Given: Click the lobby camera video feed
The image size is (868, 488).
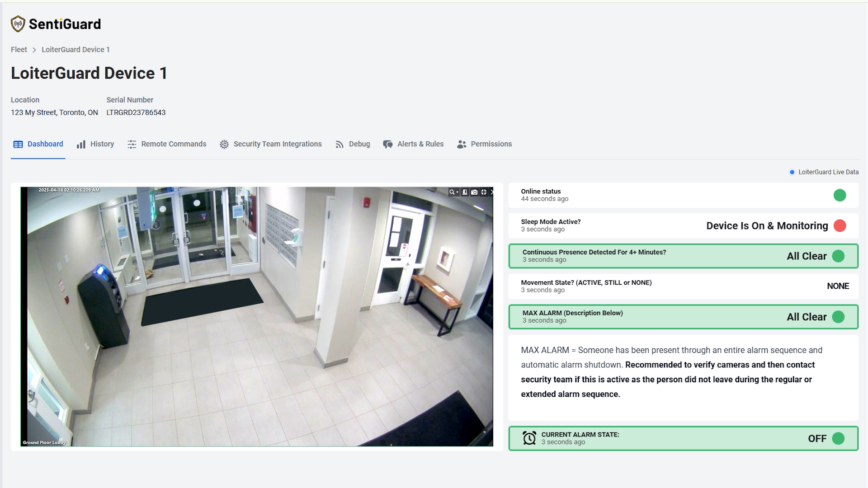Looking at the screenshot, I should [x=257, y=317].
